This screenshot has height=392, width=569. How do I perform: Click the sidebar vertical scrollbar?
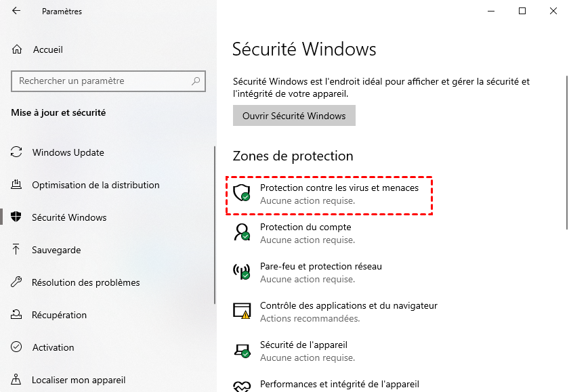click(x=215, y=223)
